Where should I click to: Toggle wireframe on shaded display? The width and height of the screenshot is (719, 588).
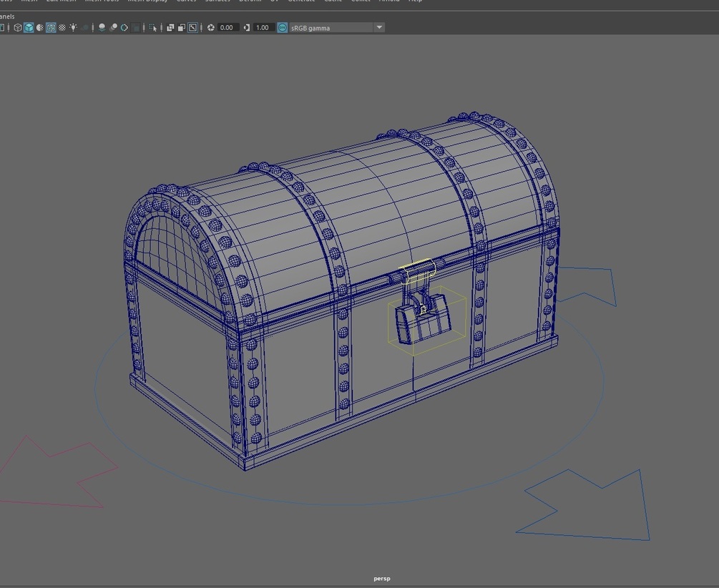(51, 27)
